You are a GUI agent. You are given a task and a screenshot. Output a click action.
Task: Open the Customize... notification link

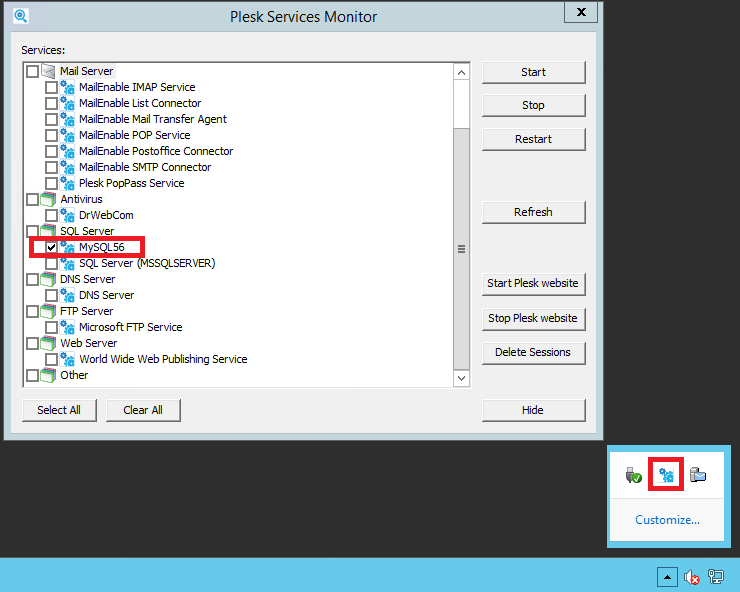[x=667, y=520]
